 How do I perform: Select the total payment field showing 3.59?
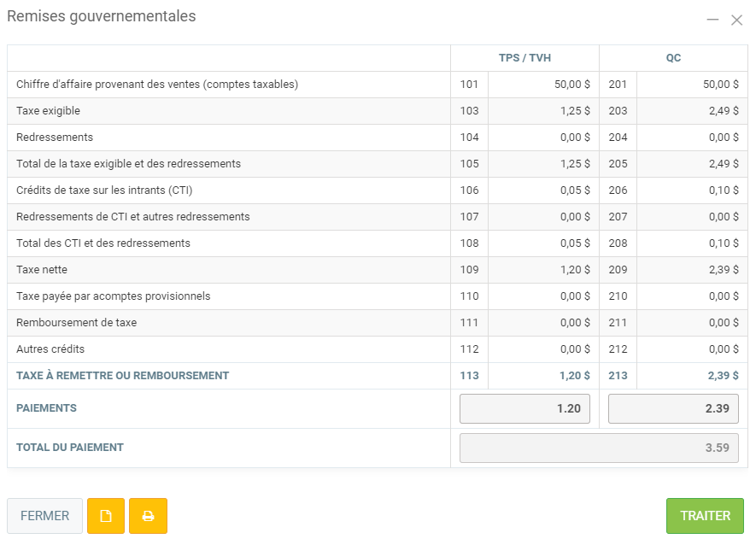click(x=599, y=448)
